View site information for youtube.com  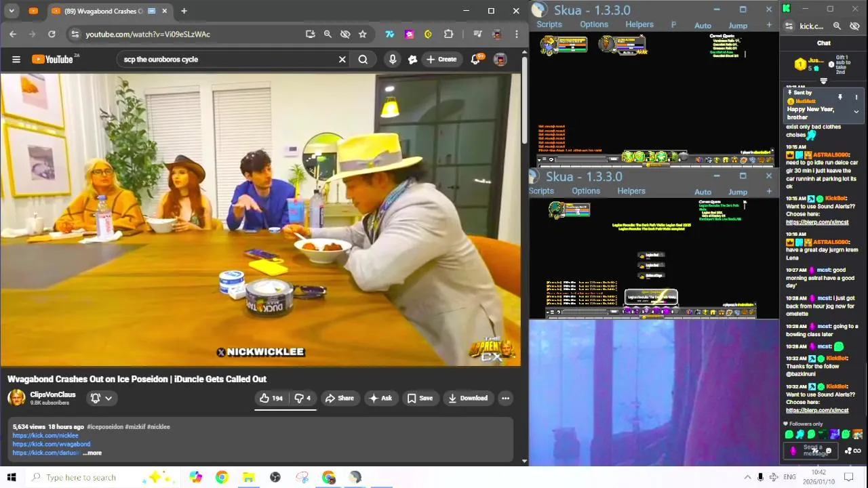(75, 34)
